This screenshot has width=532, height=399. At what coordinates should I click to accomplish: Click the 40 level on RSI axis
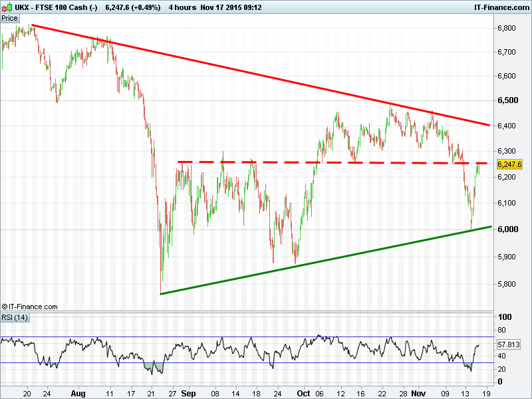501,356
